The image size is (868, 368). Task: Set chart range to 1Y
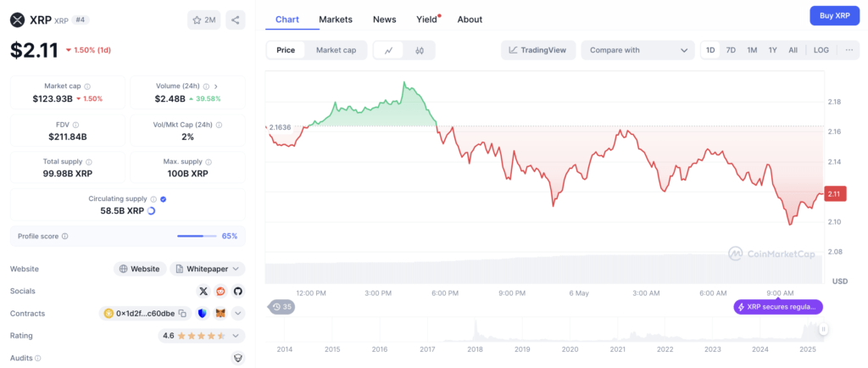[773, 50]
